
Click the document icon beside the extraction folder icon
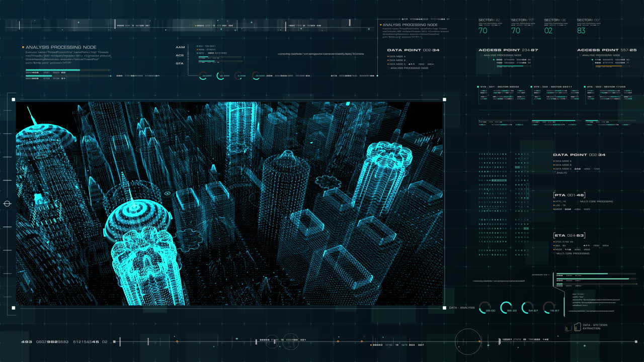(x=567, y=328)
